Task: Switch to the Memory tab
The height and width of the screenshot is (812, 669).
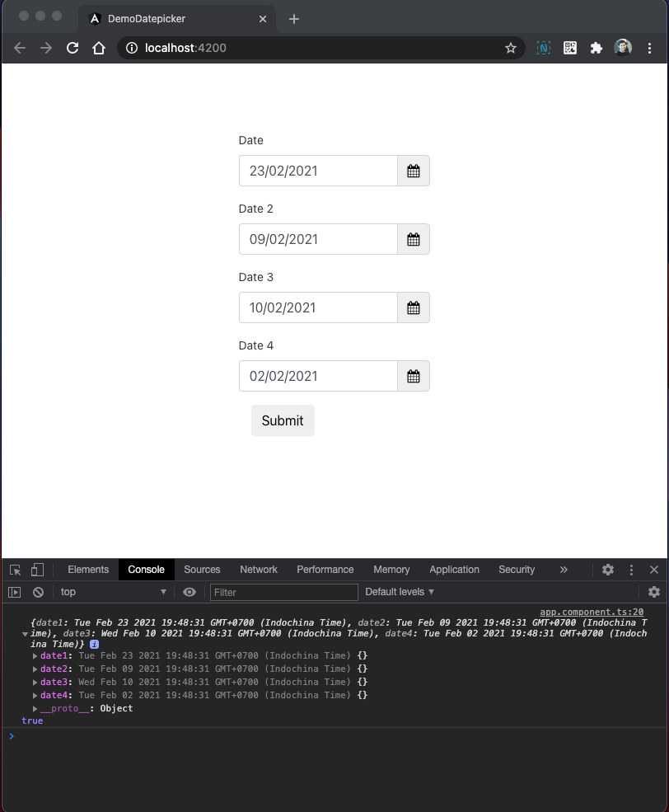Action: click(391, 570)
